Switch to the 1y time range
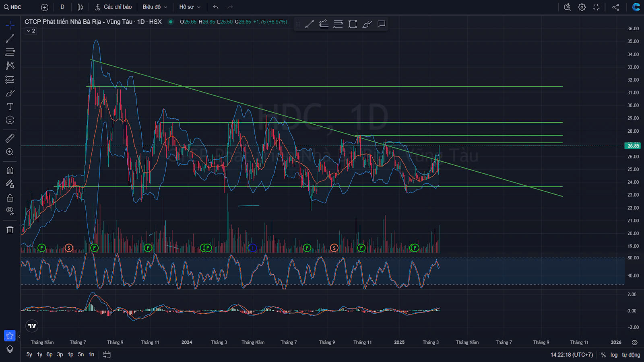Screen dimensions: 644x362 [39, 355]
